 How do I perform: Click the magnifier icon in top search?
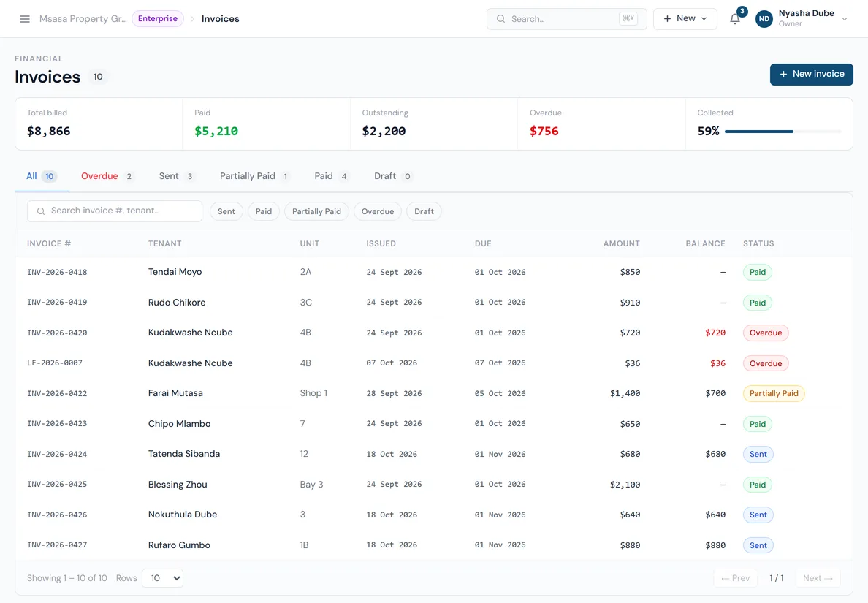pos(500,19)
